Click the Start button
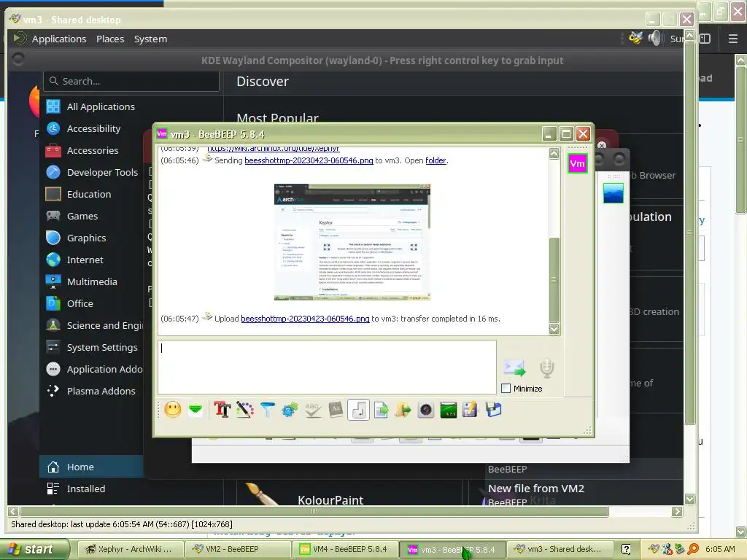The height and width of the screenshot is (560, 747). click(x=34, y=549)
